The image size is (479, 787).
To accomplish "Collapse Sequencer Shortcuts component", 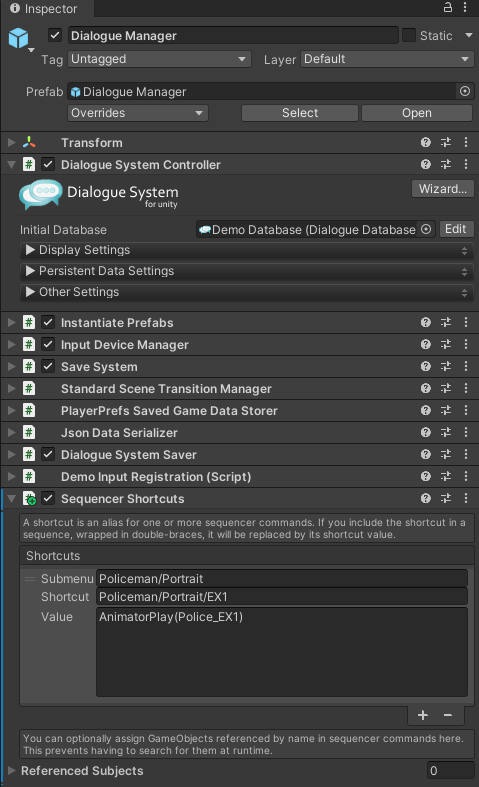I will 12,499.
